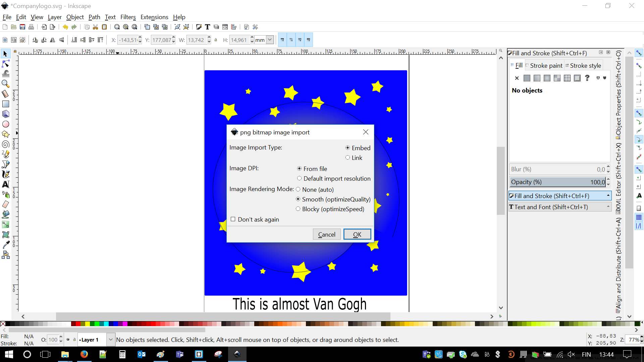
Task: Select the 3D box tool
Action: tap(6, 114)
